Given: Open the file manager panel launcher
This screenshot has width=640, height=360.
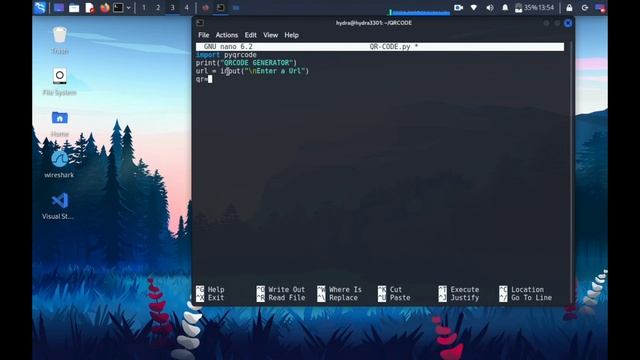Looking at the screenshot, I should click(x=74, y=7).
